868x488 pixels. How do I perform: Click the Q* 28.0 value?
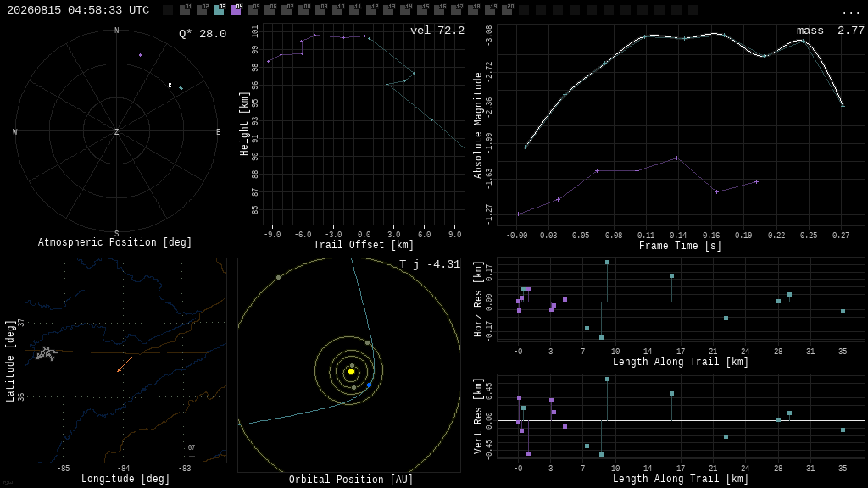tap(203, 34)
